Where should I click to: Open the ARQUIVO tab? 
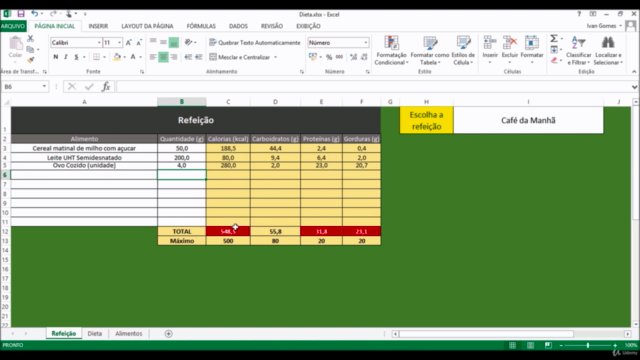click(13, 26)
